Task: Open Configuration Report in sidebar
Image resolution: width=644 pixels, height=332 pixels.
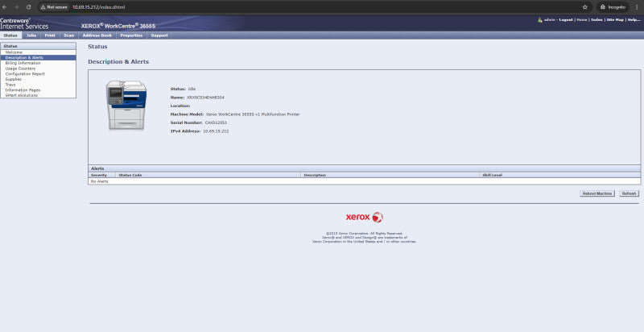Action: [25, 74]
